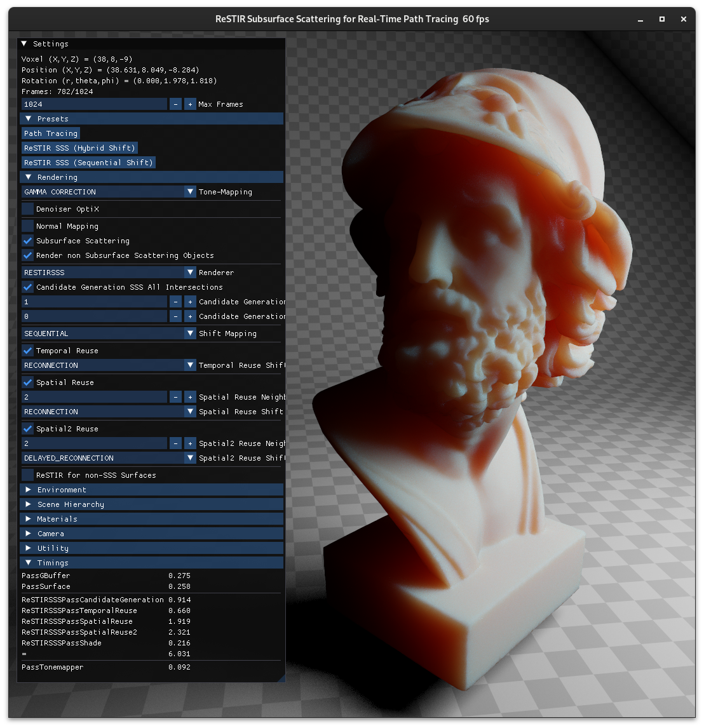Collapse the Rendering section
The image size is (704, 728).
pyautogui.click(x=151, y=177)
